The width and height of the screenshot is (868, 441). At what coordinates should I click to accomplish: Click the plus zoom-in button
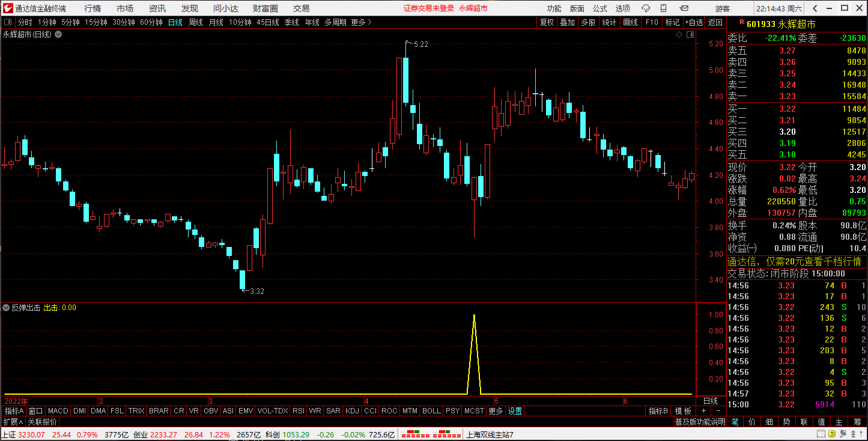[x=703, y=411]
